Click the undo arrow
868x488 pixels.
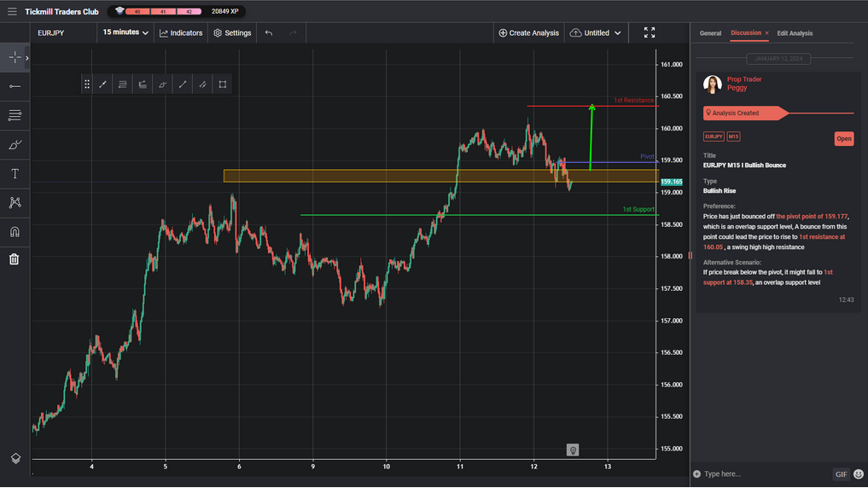(269, 33)
